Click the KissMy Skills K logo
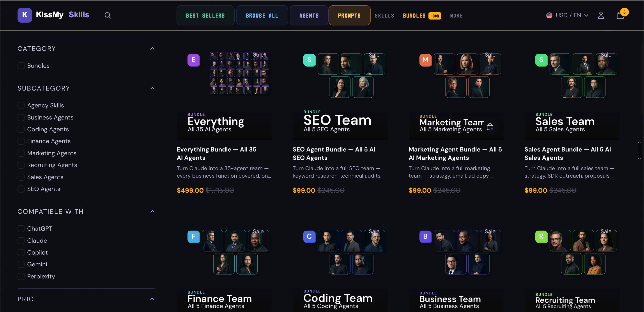The width and height of the screenshot is (644, 312). pos(25,15)
